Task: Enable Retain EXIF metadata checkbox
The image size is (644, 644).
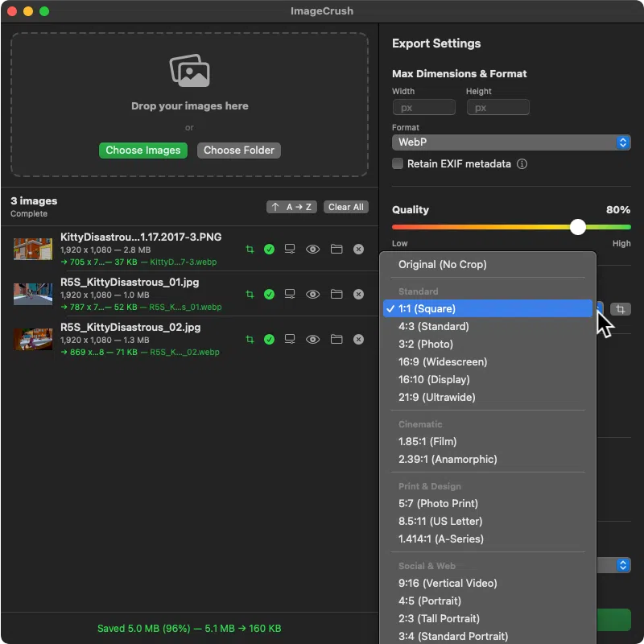Action: [x=397, y=163]
